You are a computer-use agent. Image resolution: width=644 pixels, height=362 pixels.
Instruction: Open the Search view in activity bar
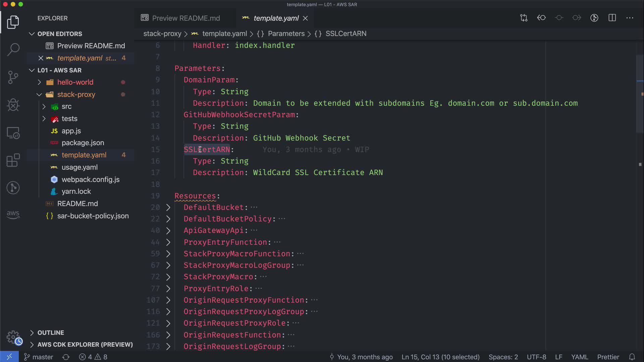pos(13,50)
